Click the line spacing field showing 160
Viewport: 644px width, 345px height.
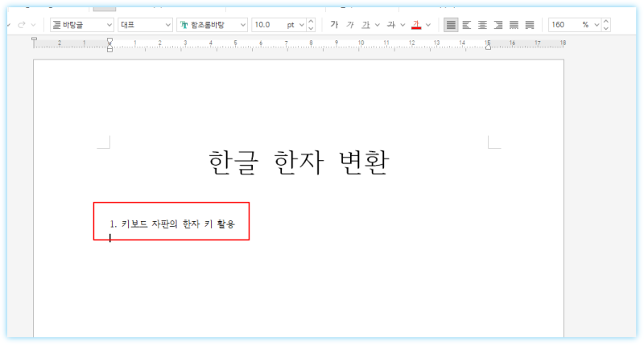563,25
